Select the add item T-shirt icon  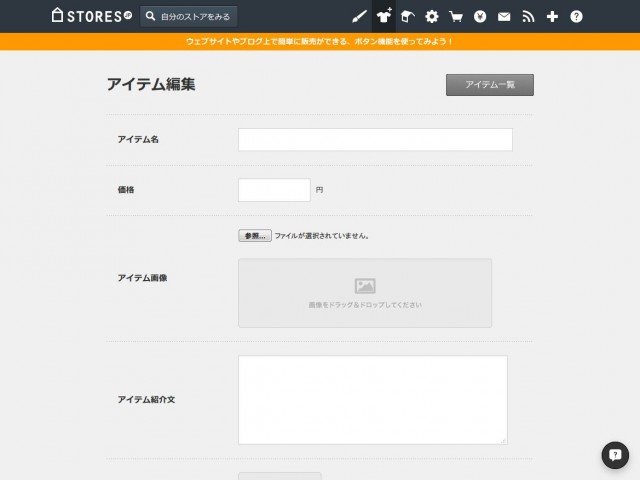(384, 16)
